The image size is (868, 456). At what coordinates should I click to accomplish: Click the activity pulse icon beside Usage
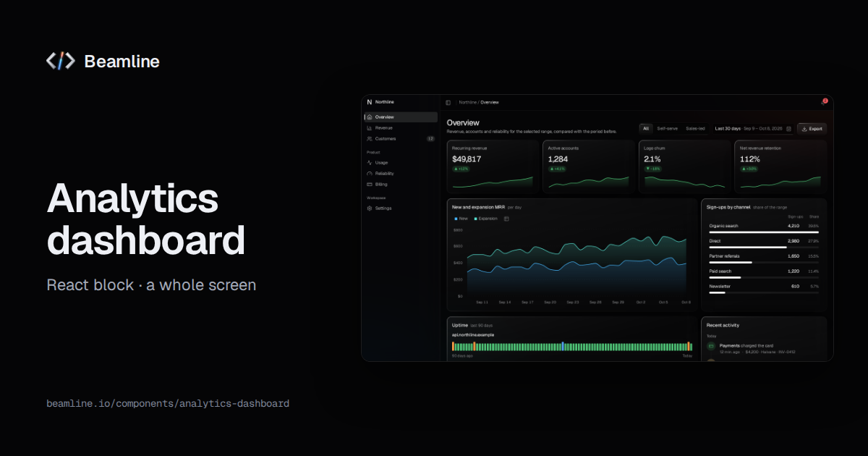[370, 163]
